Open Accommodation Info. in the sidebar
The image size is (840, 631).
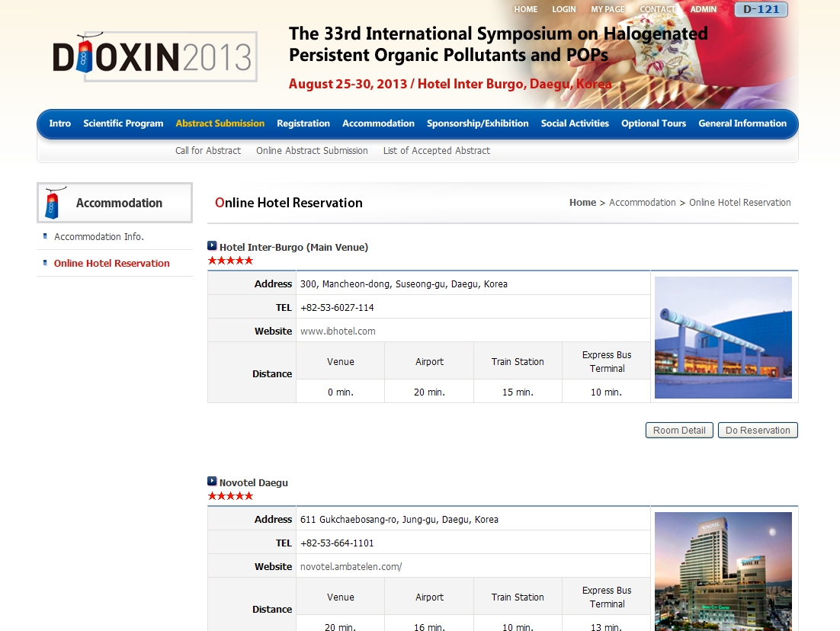(x=99, y=236)
